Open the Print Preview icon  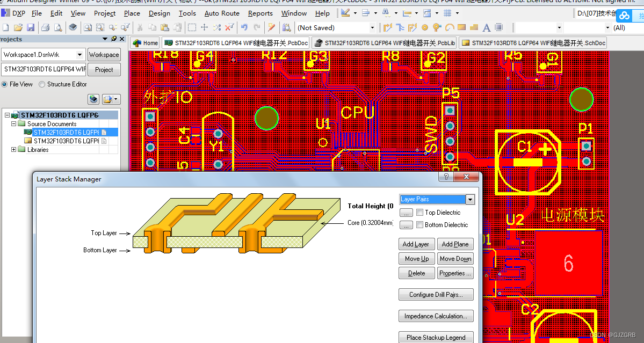pyautogui.click(x=57, y=27)
